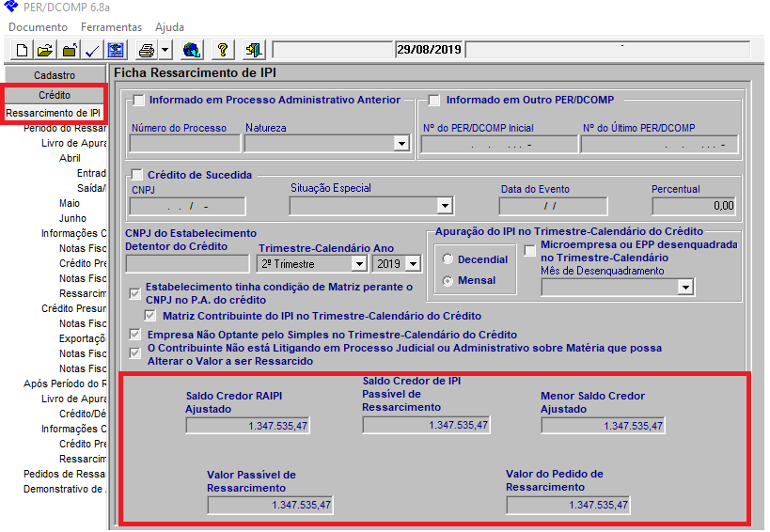The image size is (770, 532).
Task: Click the Cadastro section button
Action: [x=55, y=74]
